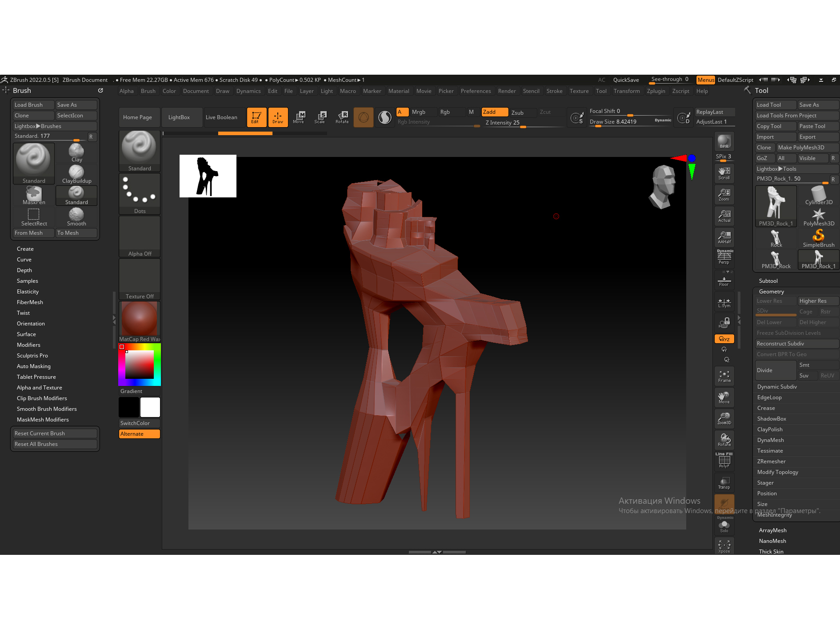Open the Preferences menu

click(x=476, y=91)
